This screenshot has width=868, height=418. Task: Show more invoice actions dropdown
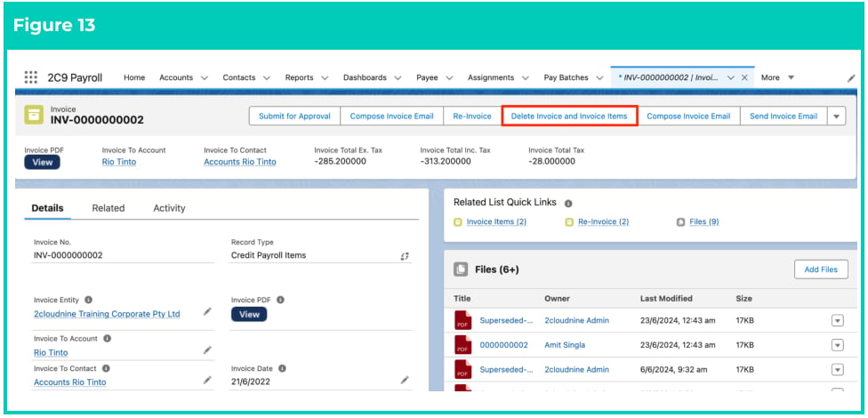pos(837,117)
